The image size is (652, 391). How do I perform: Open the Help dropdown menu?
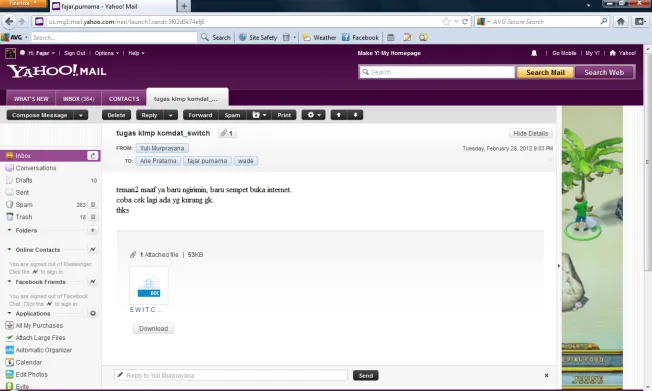coord(136,53)
